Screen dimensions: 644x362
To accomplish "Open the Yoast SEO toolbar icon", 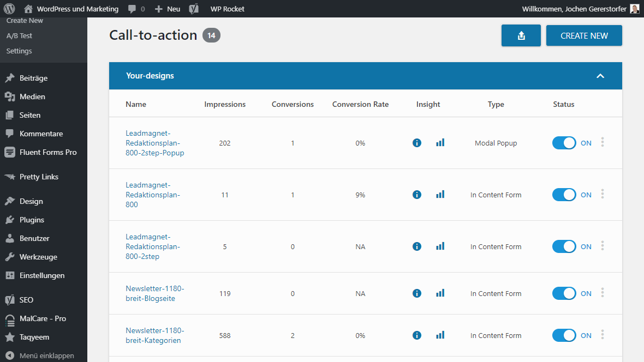I will pos(193,8).
